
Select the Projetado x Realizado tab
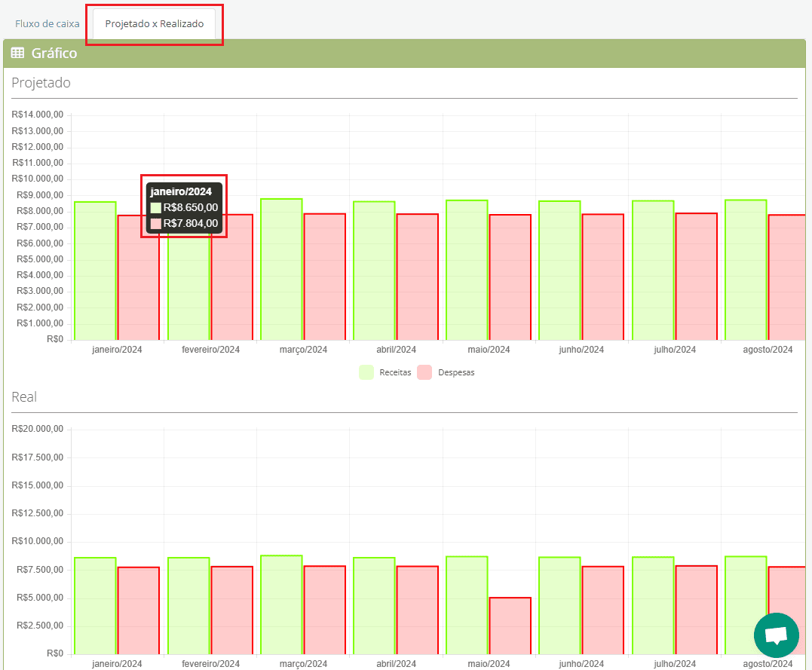(155, 24)
